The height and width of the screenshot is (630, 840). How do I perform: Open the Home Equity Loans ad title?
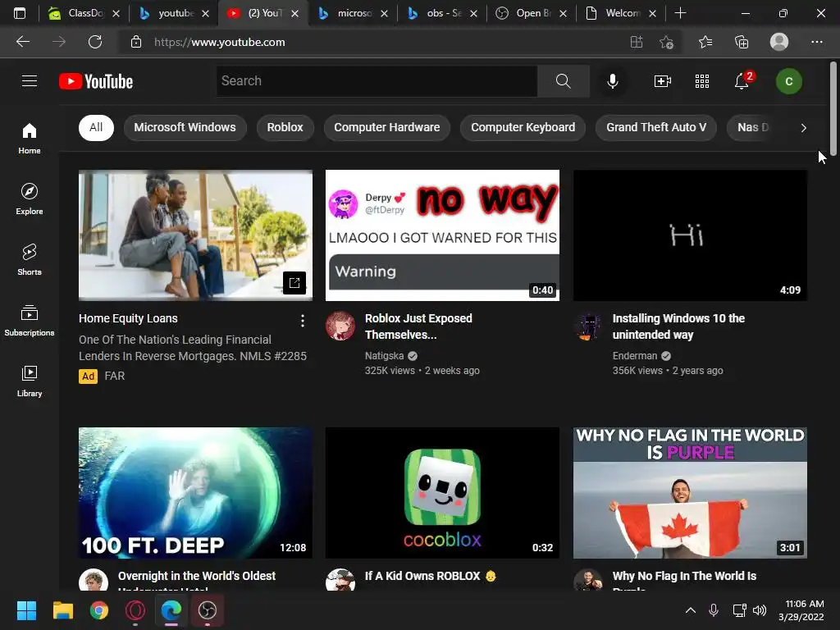coord(128,318)
